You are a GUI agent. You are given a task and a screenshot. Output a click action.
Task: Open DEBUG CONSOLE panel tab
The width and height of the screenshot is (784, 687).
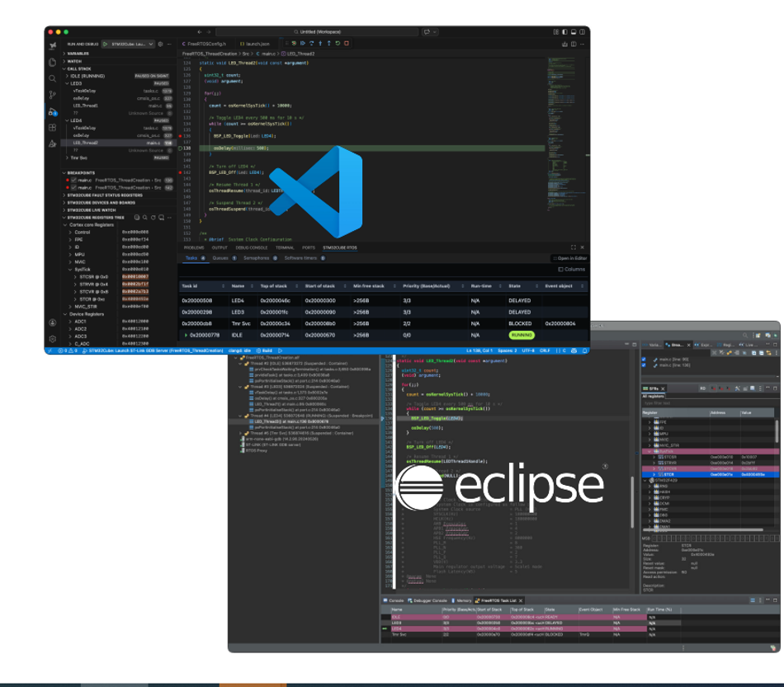[x=252, y=247]
